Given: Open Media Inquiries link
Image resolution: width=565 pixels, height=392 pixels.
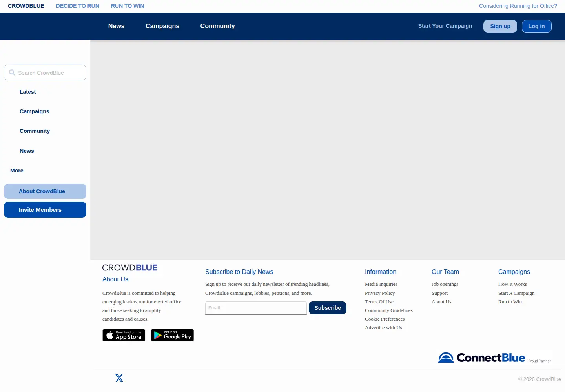Looking at the screenshot, I should click(x=381, y=284).
